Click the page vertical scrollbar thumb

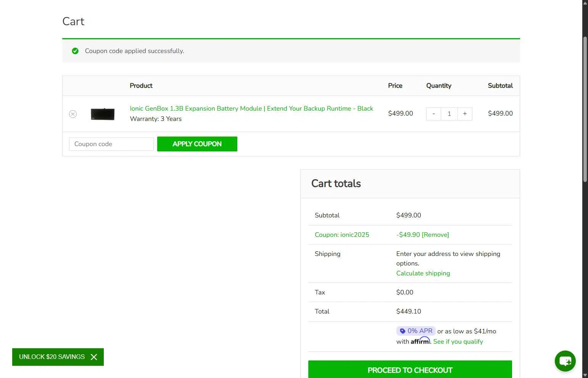pos(585,109)
